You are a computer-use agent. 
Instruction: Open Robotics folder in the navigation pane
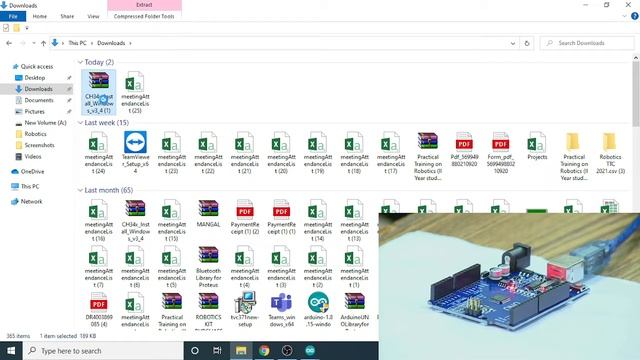[35, 134]
